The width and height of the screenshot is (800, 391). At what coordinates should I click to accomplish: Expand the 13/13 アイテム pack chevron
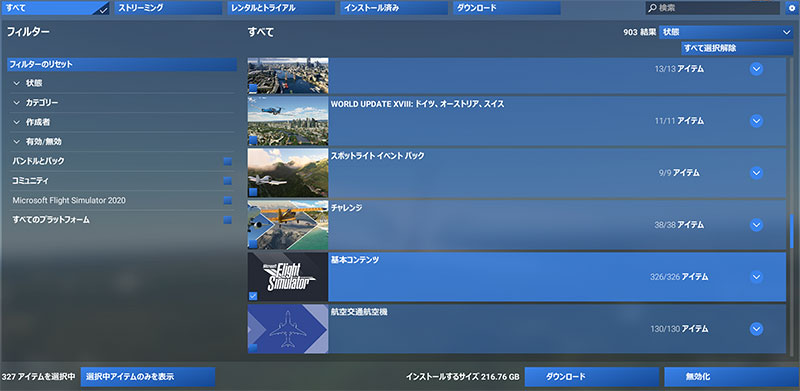tap(756, 69)
